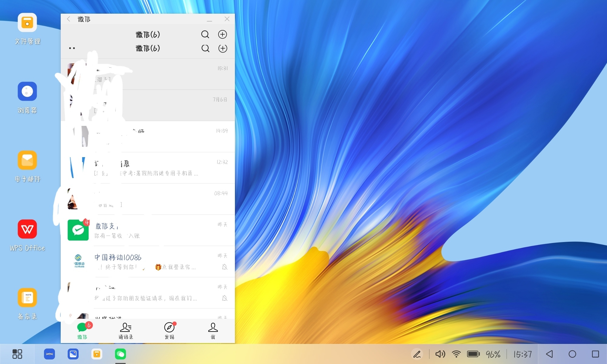
Task: Open the 发现 discover tab
Action: pos(169,331)
